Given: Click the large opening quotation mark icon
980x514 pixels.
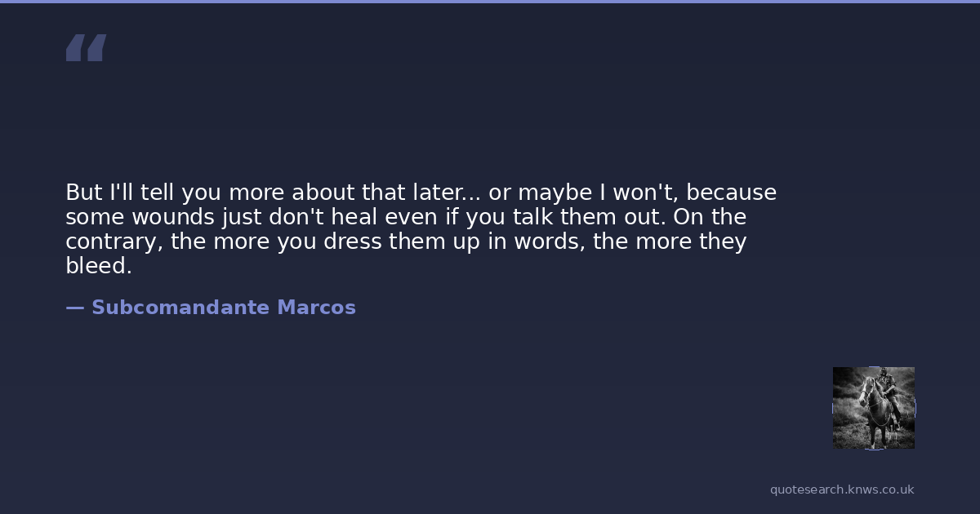Looking at the screenshot, I should coord(86,48).
